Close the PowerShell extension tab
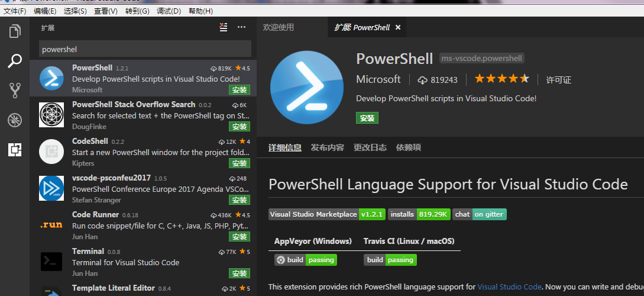The width and height of the screenshot is (644, 296). [x=397, y=28]
